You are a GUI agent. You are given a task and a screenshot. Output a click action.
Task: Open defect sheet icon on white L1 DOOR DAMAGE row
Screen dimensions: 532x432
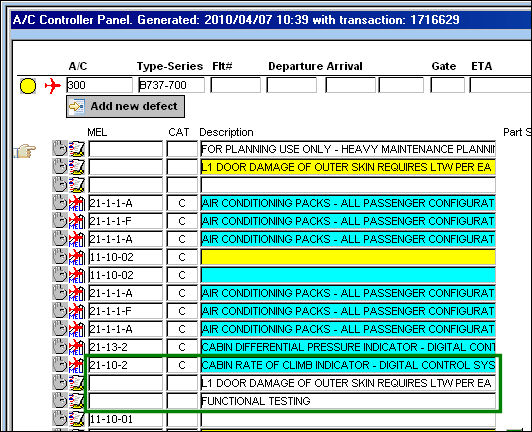coord(77,382)
